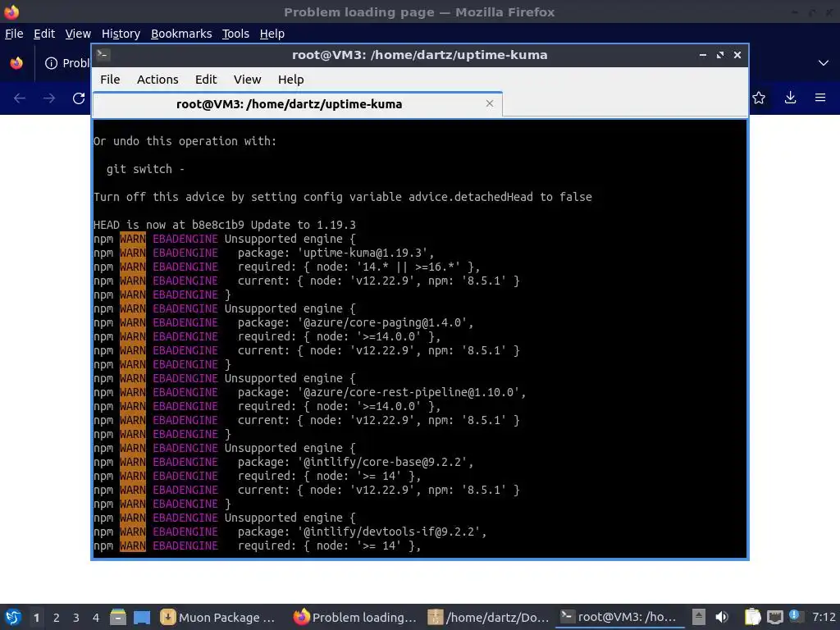
Task: Open the terminal Help menu
Action: [291, 80]
